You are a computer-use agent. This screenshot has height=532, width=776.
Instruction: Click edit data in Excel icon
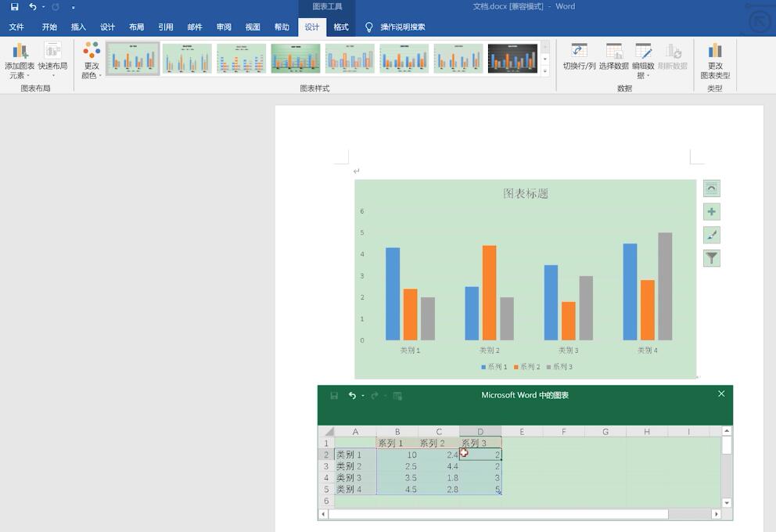click(x=397, y=395)
